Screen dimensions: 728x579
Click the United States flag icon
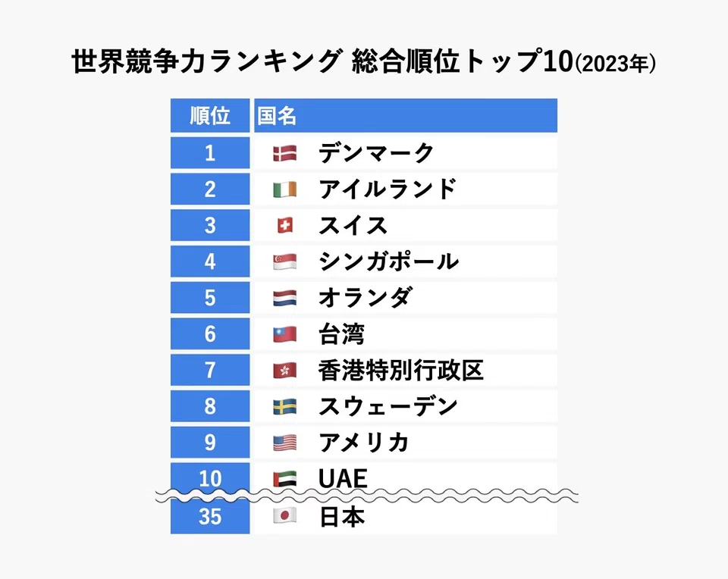(284, 443)
